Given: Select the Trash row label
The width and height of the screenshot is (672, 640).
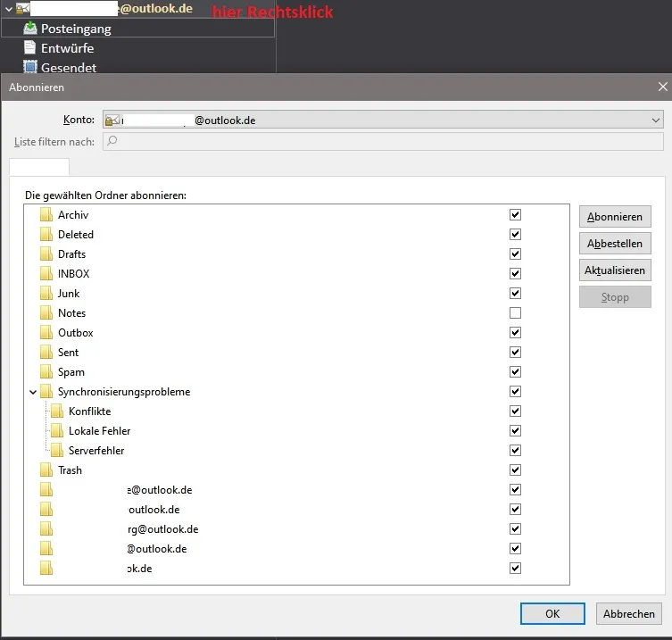Looking at the screenshot, I should pyautogui.click(x=70, y=470).
